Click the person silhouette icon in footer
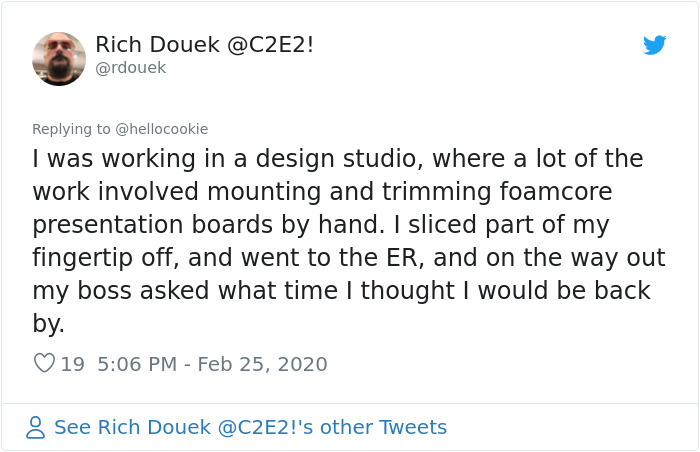Viewport: 700px width, 452px height. pyautogui.click(x=35, y=427)
